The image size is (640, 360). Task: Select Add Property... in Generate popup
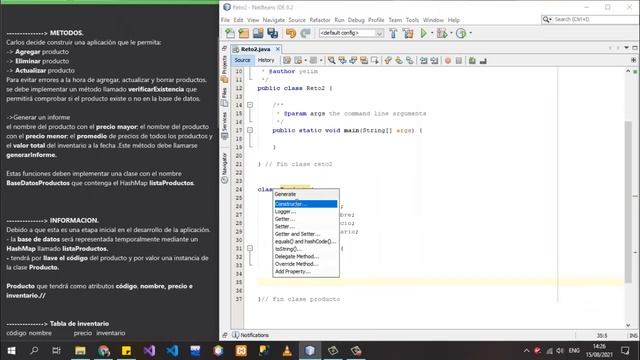[x=306, y=271]
